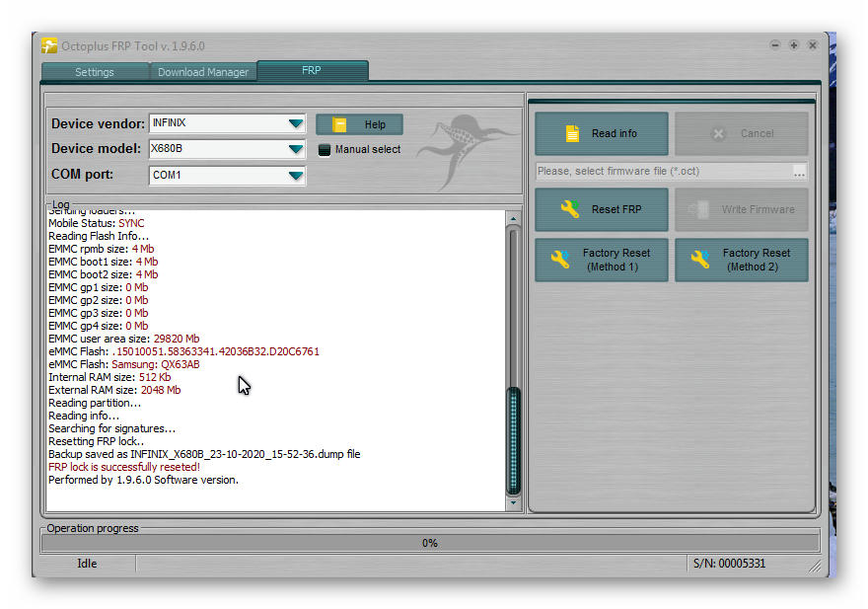The width and height of the screenshot is (868, 609).
Task: Open the COM port dropdown arrow
Action: point(296,175)
